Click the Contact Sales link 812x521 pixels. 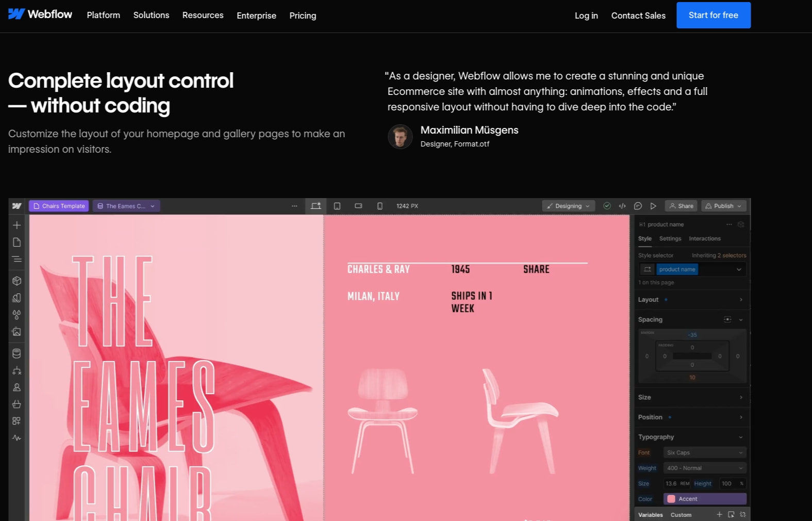[x=638, y=15]
